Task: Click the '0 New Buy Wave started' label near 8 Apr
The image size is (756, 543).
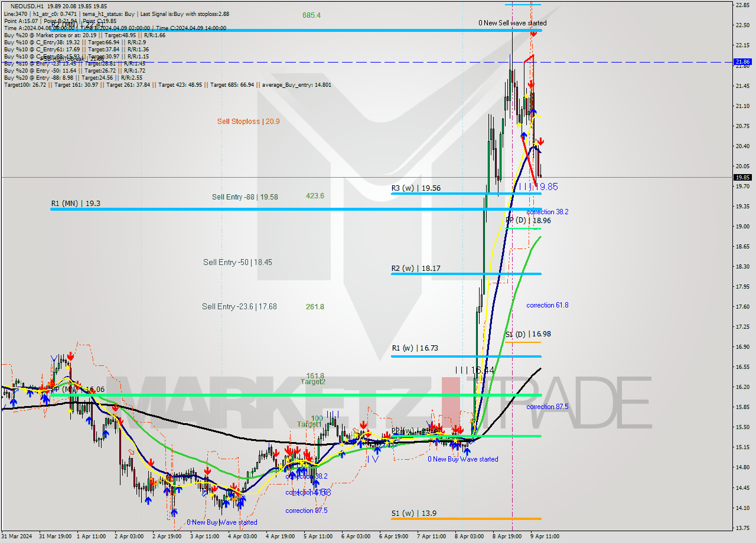Action: coord(463,459)
